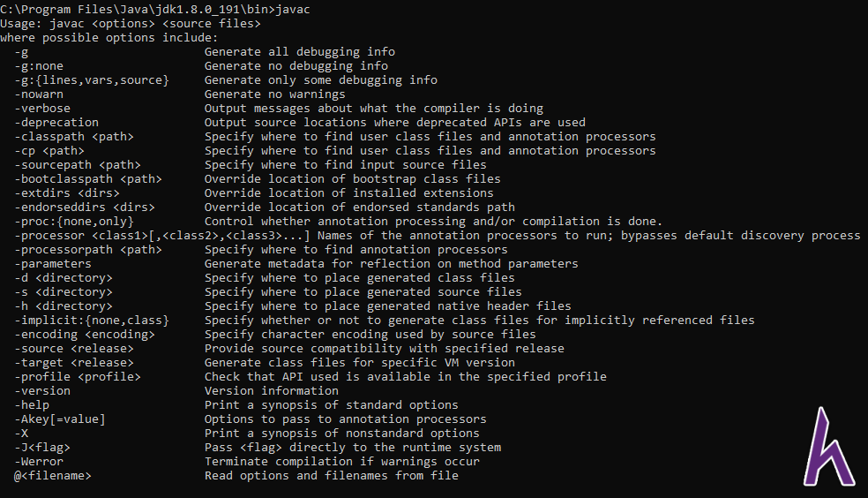Click the -g:none option text

point(39,66)
